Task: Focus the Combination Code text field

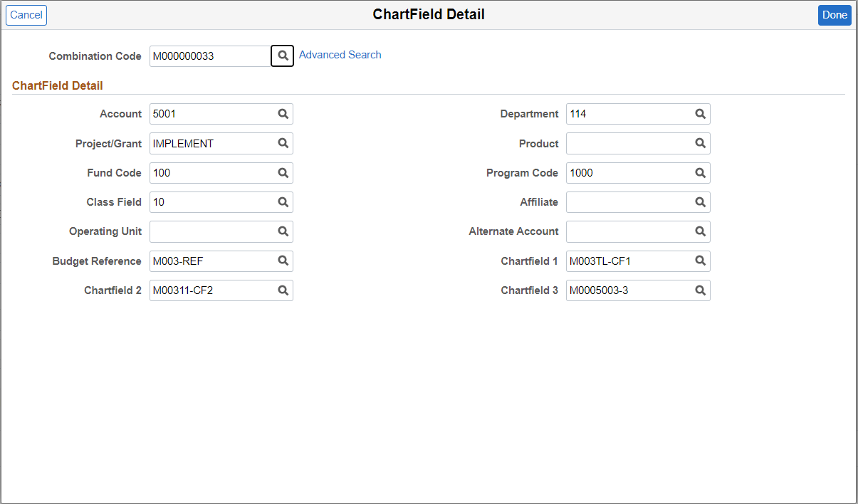Action: point(210,56)
